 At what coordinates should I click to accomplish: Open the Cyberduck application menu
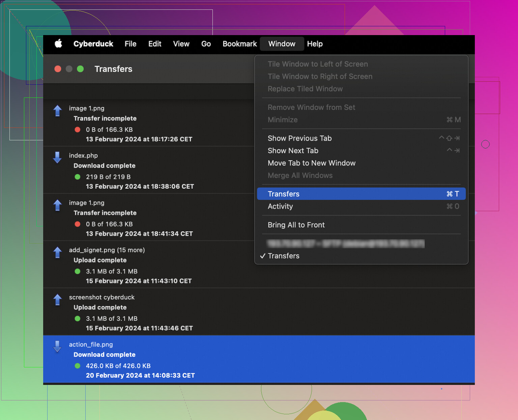point(93,44)
